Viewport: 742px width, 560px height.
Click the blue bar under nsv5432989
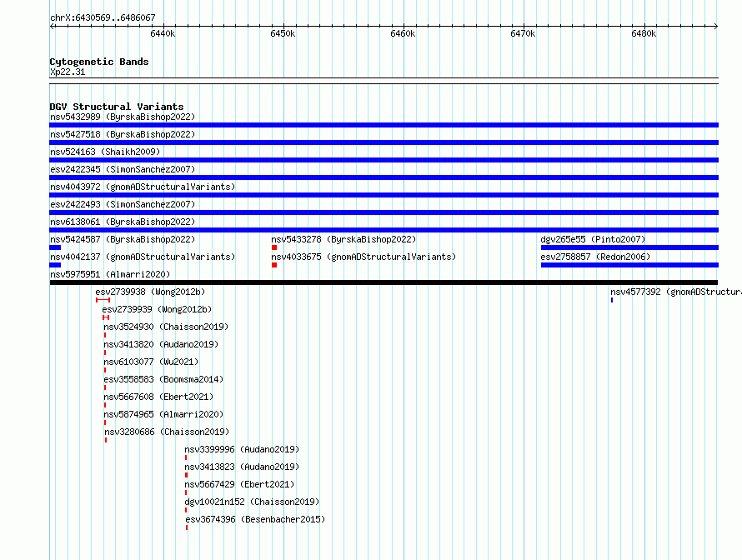[384, 125]
